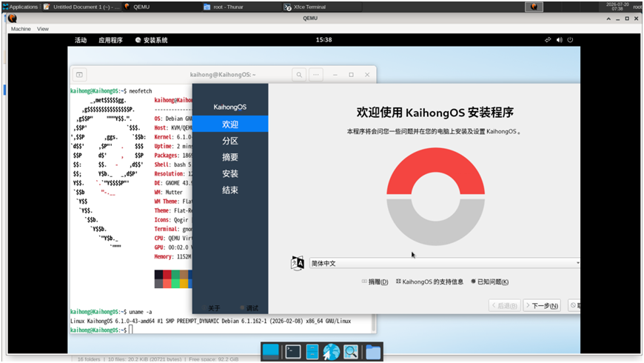Click the 安装系统 app menu in the top bar
This screenshot has height=363, width=644.
point(151,40)
